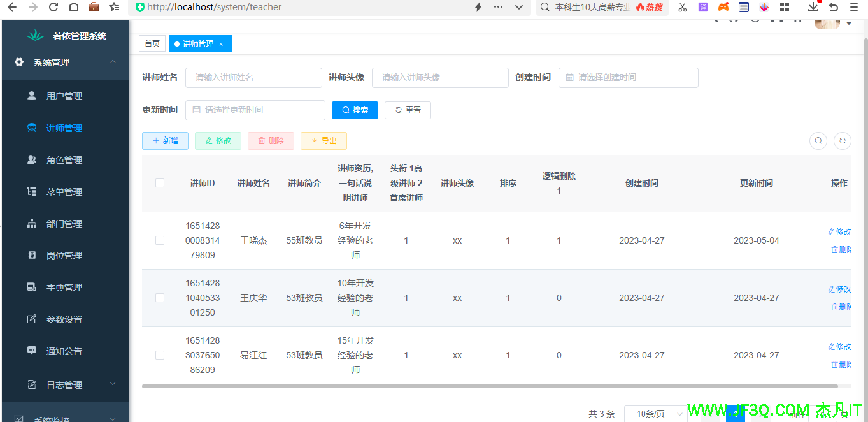Switch to the 首页 tab
868x422 pixels.
coord(152,44)
